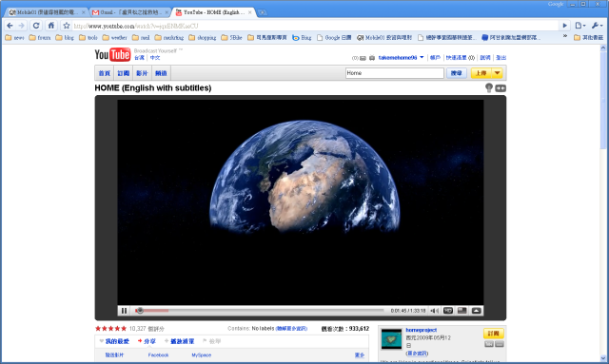Open the 影片 navigation tab
The height and width of the screenshot is (364, 609).
click(142, 73)
